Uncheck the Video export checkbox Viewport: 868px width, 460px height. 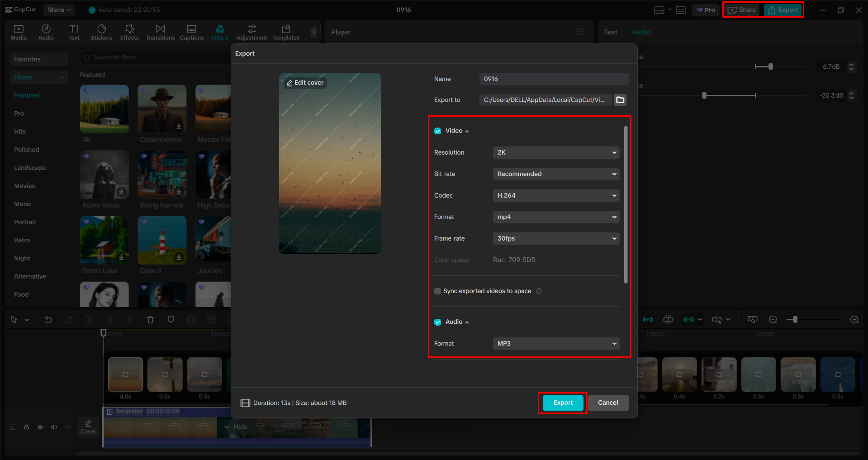click(437, 131)
